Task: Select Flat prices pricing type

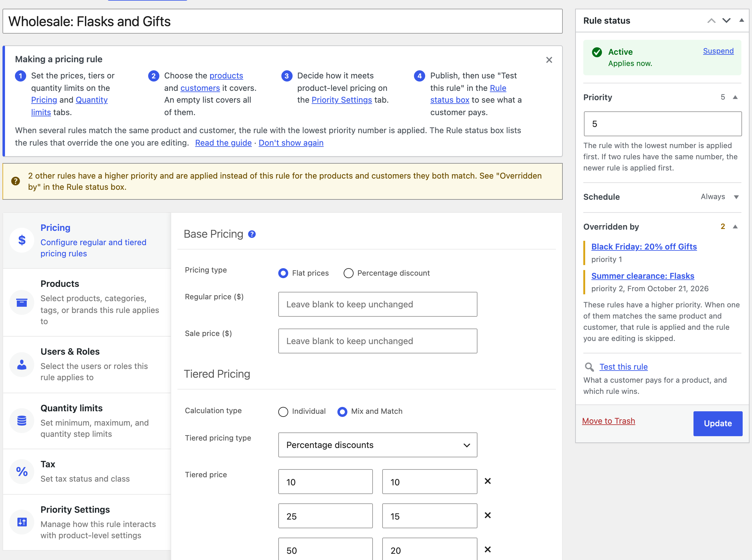Action: [x=283, y=273]
